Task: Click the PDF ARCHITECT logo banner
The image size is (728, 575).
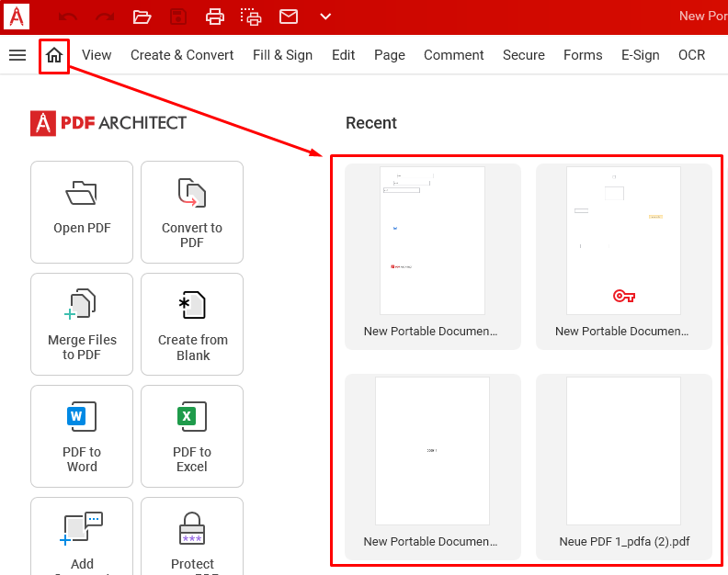Action: click(108, 123)
